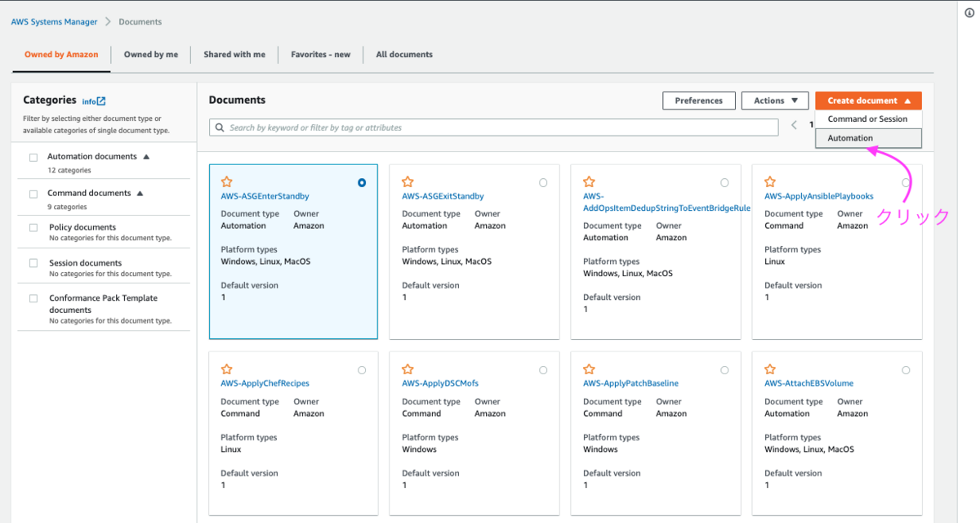Click the '12 categories' text under Automation documents
Image resolution: width=980 pixels, height=523 pixels.
69,171
